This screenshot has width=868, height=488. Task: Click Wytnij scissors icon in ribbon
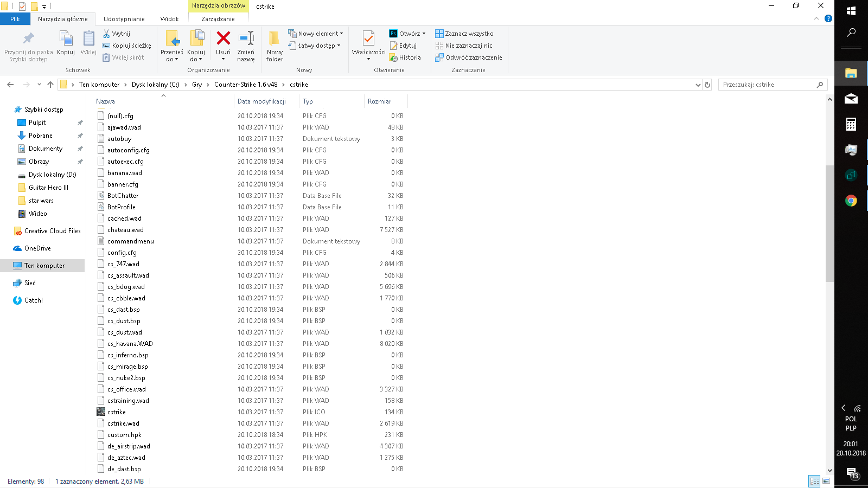pos(107,34)
